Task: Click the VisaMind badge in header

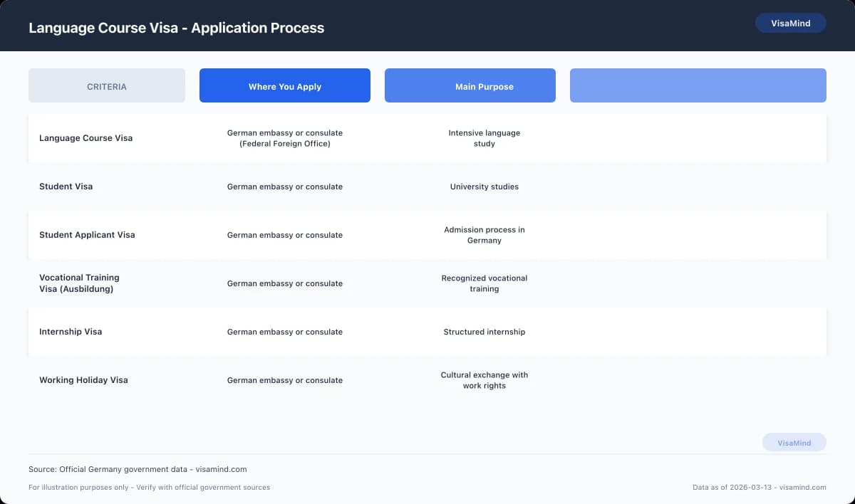Action: [790, 23]
